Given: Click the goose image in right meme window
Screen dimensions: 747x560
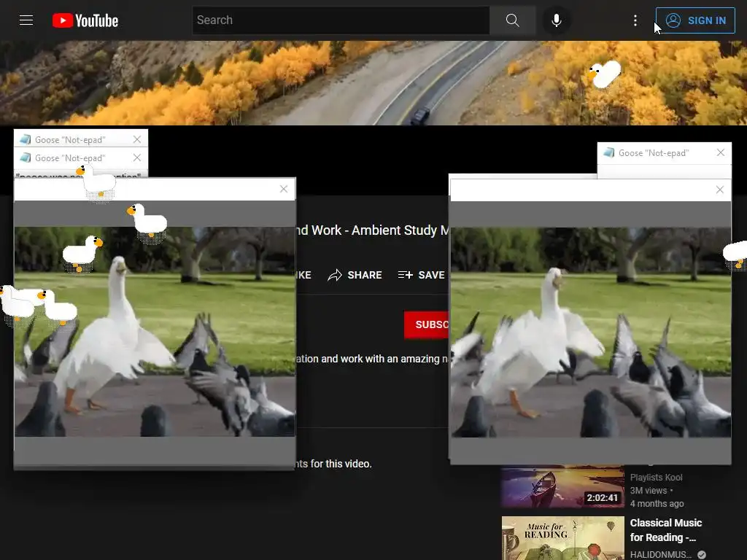Looking at the screenshot, I should [591, 332].
